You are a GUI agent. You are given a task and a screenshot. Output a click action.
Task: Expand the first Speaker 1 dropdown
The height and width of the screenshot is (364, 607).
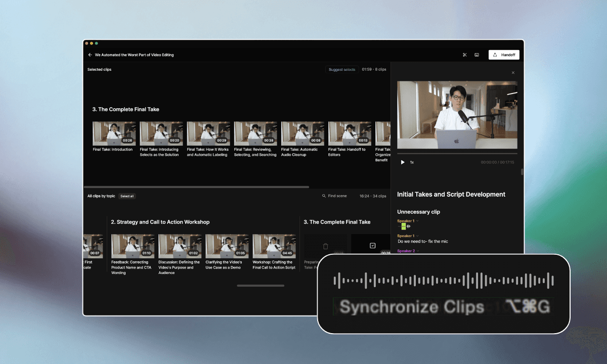tap(417, 221)
